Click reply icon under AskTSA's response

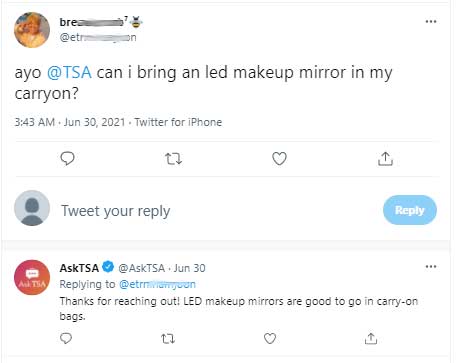[66, 339]
